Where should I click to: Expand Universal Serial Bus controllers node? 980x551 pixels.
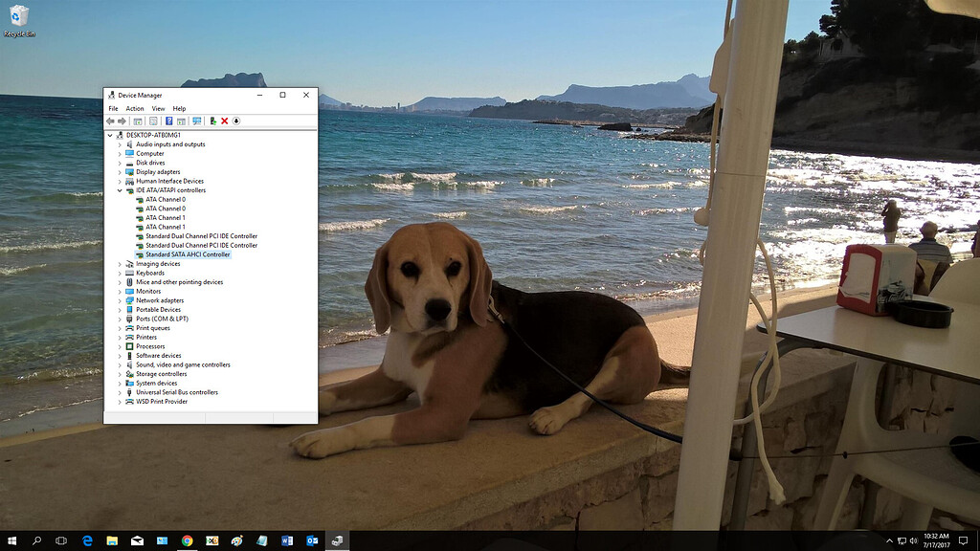pyautogui.click(x=120, y=392)
